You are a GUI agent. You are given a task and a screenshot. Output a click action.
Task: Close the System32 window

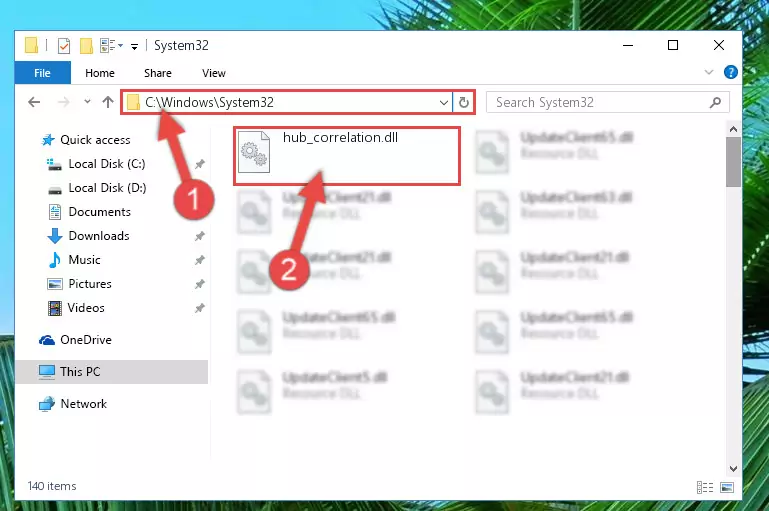[x=718, y=45]
